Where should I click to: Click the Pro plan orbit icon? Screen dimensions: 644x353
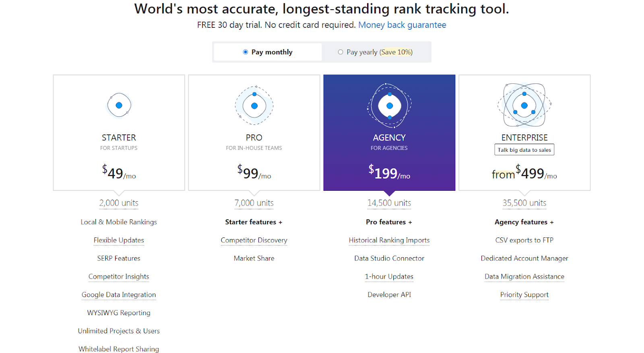[x=254, y=106]
